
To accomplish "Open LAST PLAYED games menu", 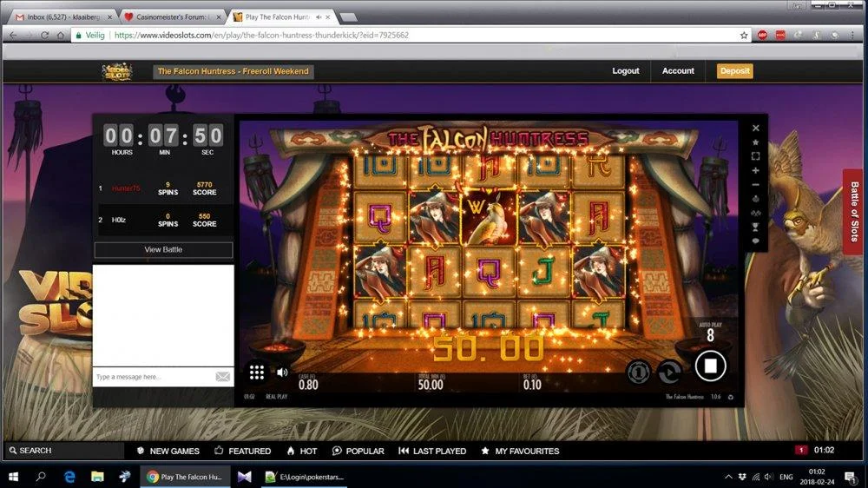I will [x=432, y=451].
